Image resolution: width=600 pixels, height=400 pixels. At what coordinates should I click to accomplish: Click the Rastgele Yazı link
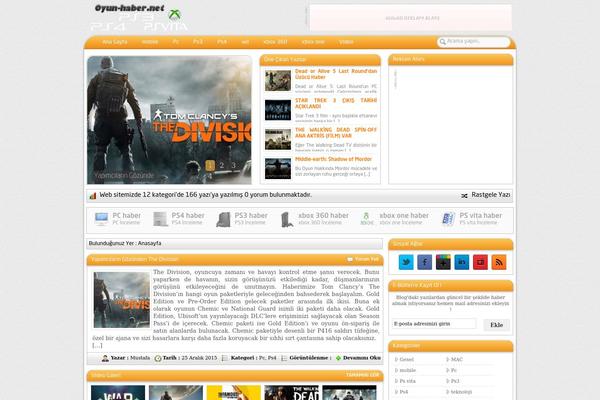(x=491, y=195)
